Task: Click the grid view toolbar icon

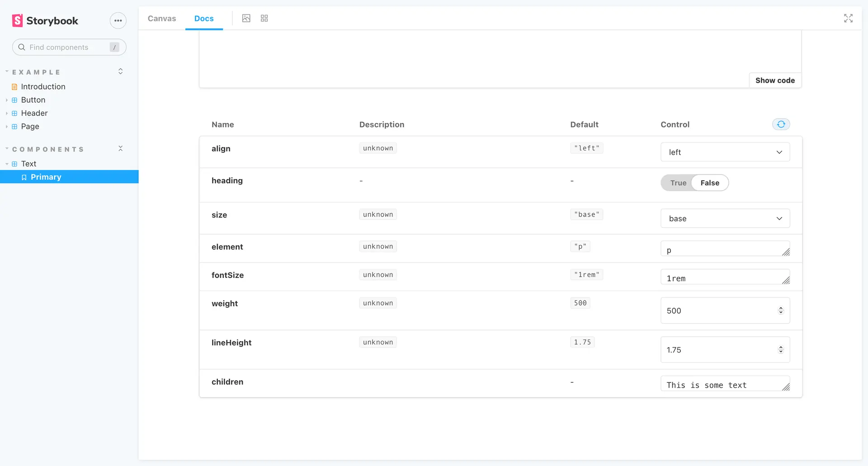Action: 264,18
